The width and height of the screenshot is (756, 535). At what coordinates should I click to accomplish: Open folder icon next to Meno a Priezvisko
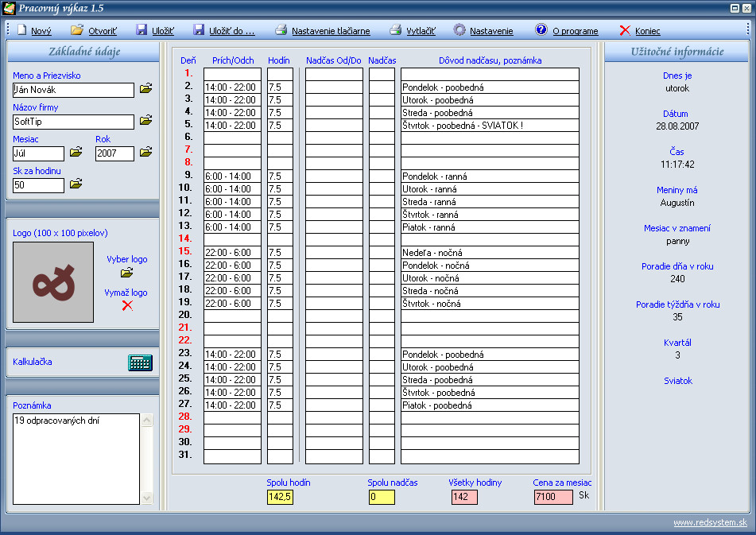click(x=145, y=88)
